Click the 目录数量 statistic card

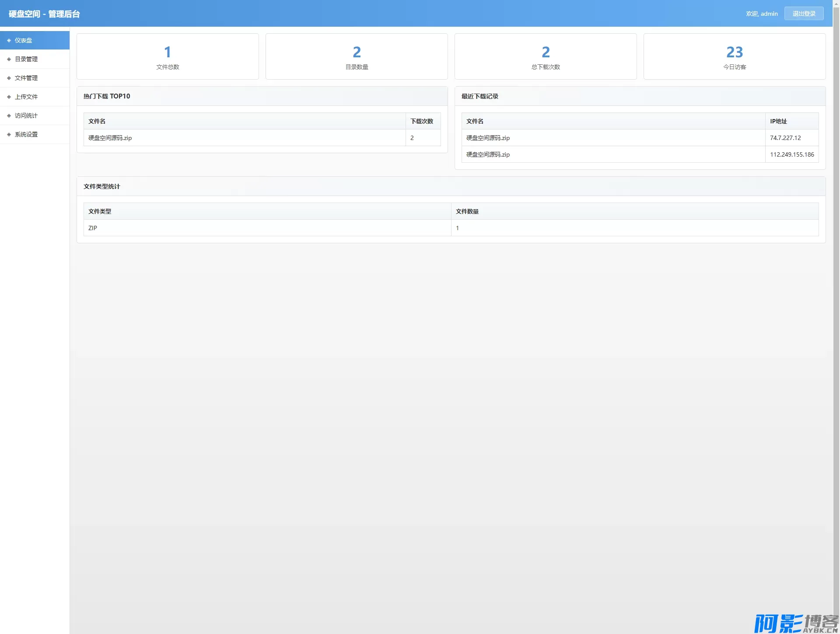[x=357, y=56]
